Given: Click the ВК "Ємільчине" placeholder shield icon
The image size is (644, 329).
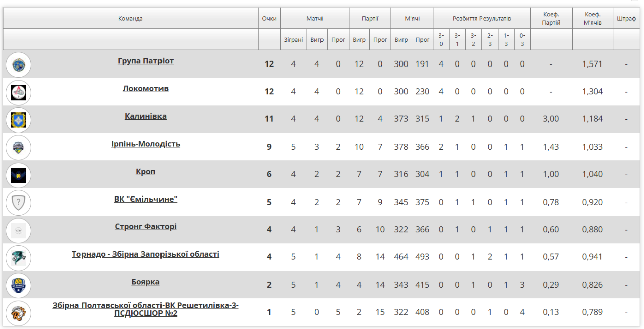Looking at the screenshot, I should tap(19, 203).
